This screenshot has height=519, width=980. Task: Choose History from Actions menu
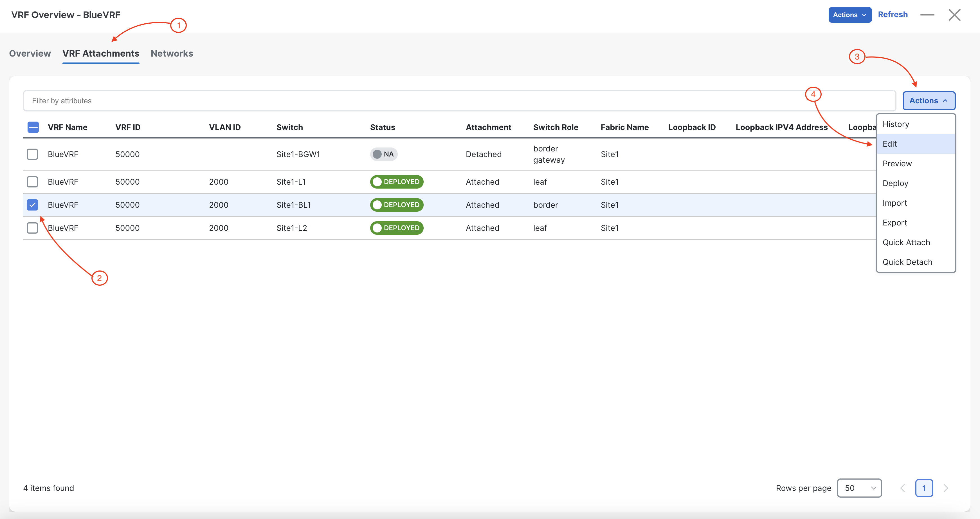click(916, 124)
